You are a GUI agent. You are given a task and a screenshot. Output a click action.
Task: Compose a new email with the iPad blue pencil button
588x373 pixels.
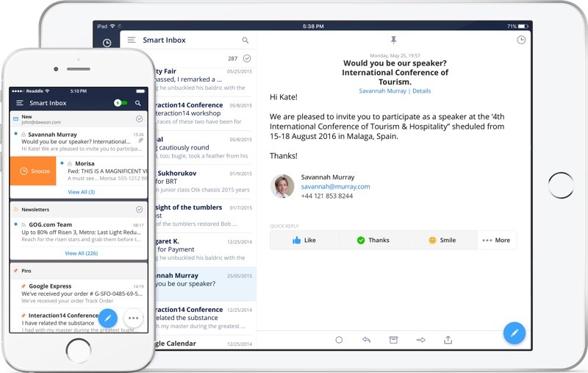514,333
